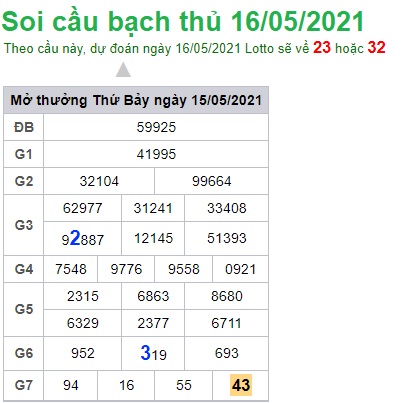This screenshot has height=403, width=403.
Task: Select the G6 row label
Action: coord(24,353)
